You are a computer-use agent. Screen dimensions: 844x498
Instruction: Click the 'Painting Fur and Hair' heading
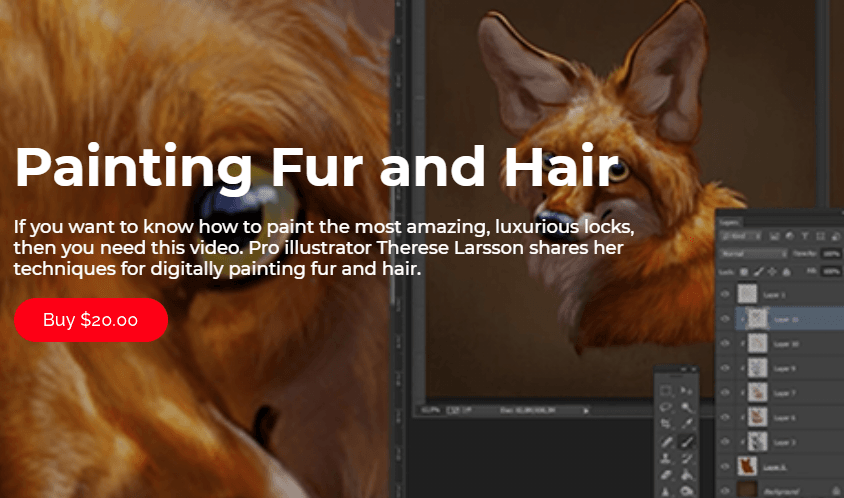[317, 167]
